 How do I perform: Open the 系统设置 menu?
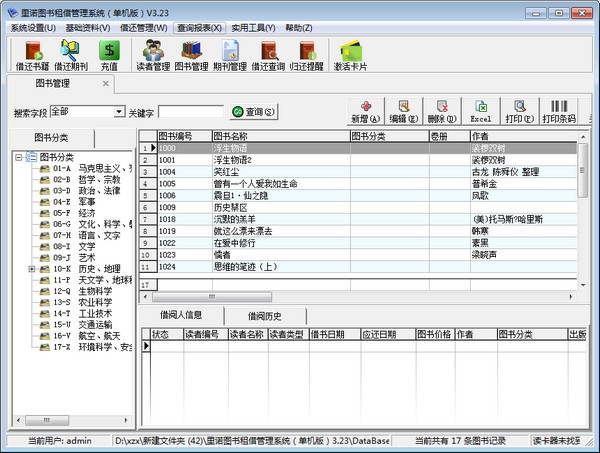(33, 27)
